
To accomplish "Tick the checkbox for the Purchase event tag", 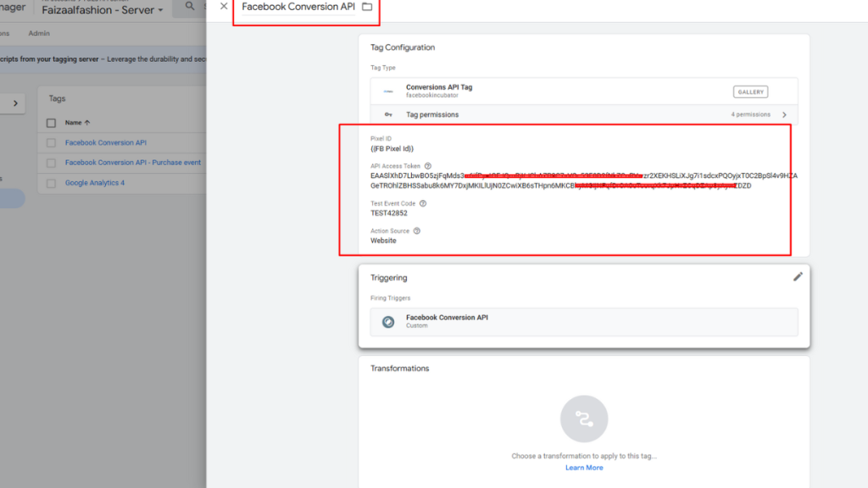I will (x=51, y=163).
